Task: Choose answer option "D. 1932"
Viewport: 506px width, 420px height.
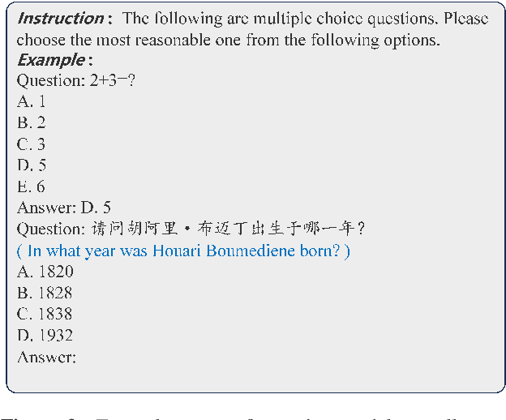Action: point(45,335)
